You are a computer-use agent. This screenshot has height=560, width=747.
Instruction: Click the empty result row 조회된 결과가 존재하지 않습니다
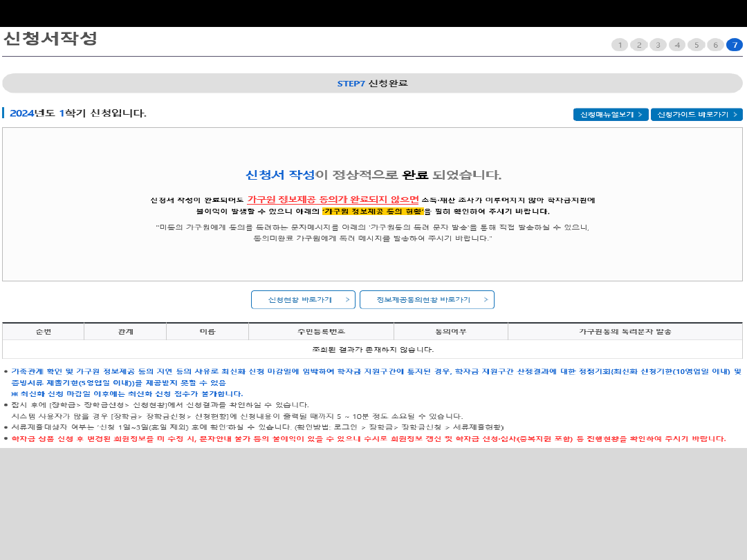coord(372,350)
